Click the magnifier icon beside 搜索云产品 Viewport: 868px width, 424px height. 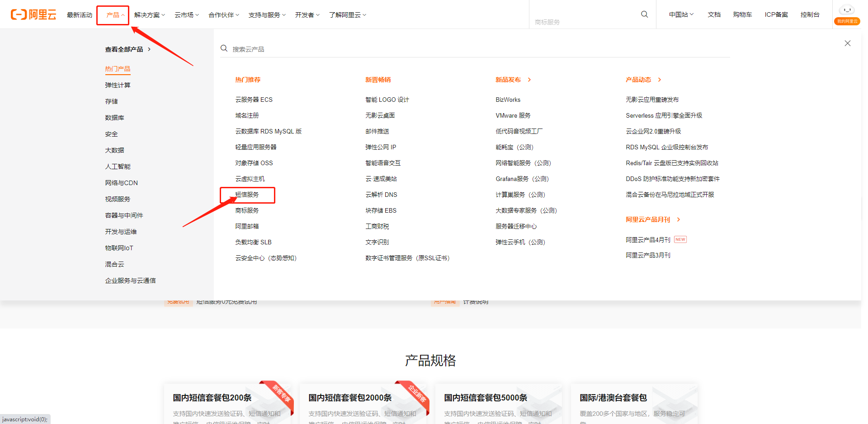point(224,48)
